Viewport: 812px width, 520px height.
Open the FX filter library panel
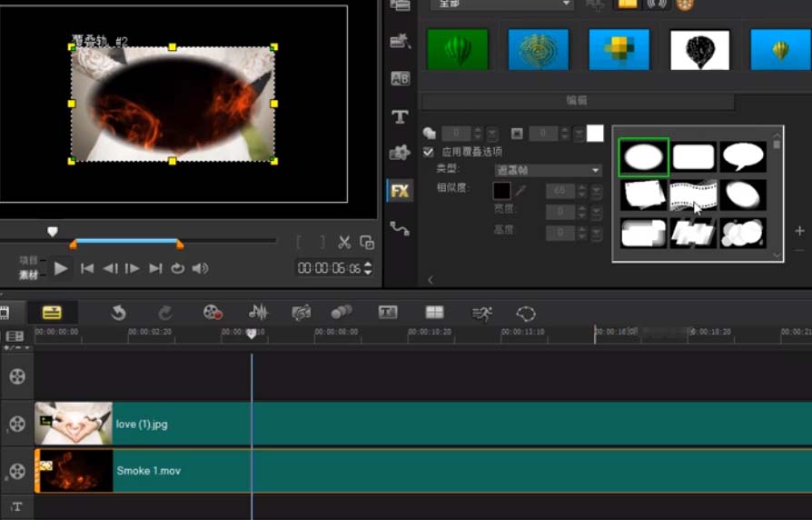click(x=400, y=191)
